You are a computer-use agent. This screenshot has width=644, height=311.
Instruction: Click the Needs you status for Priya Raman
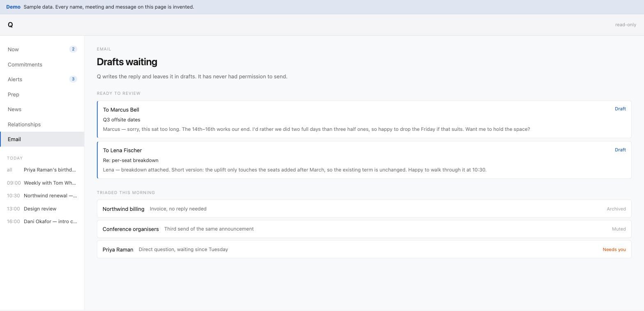(x=614, y=249)
